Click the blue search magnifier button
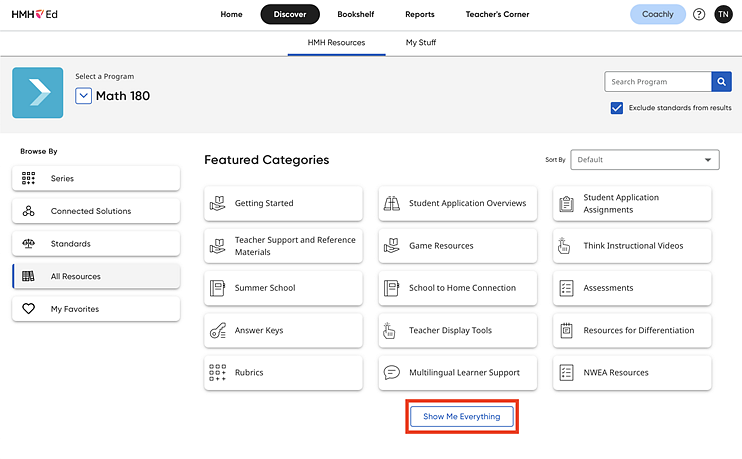 721,81
